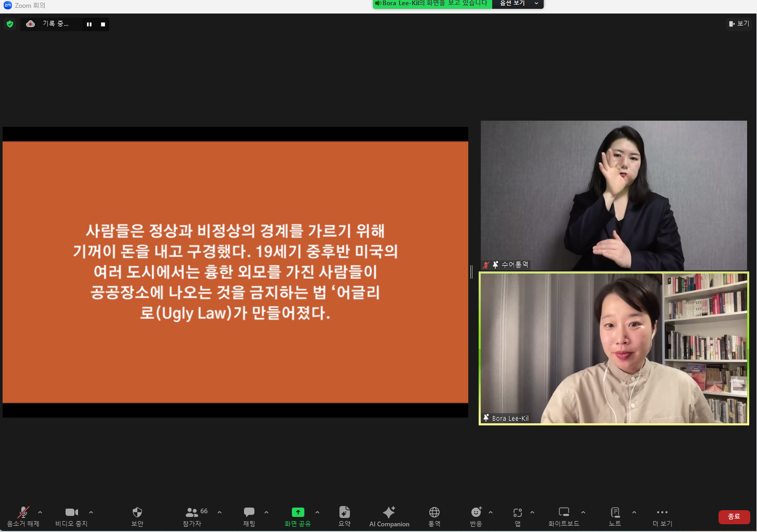Open the 보안 security shield icon
The image size is (757, 532).
(137, 516)
